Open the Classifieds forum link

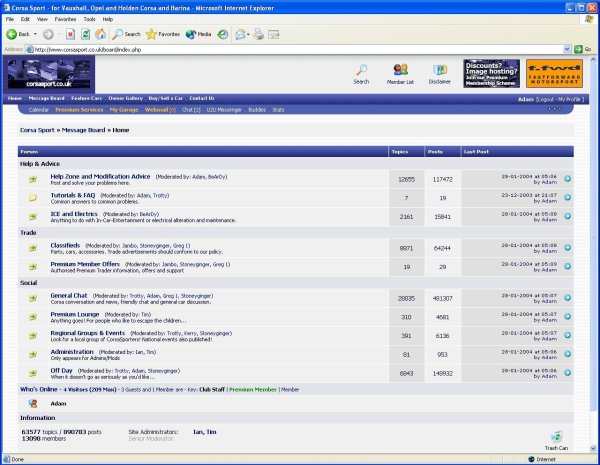[x=65, y=245]
